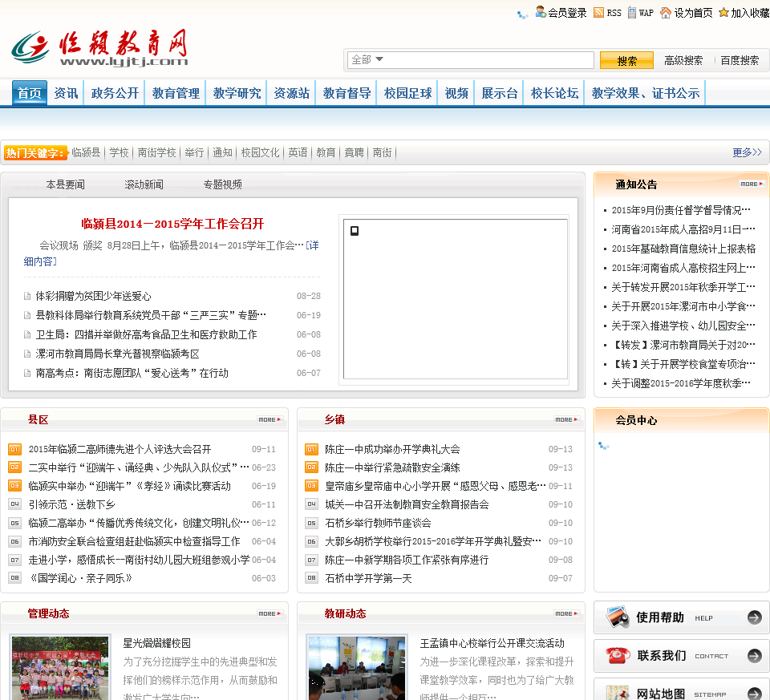
Task: Switch to the 滚动新闻 tab
Action: point(144,184)
